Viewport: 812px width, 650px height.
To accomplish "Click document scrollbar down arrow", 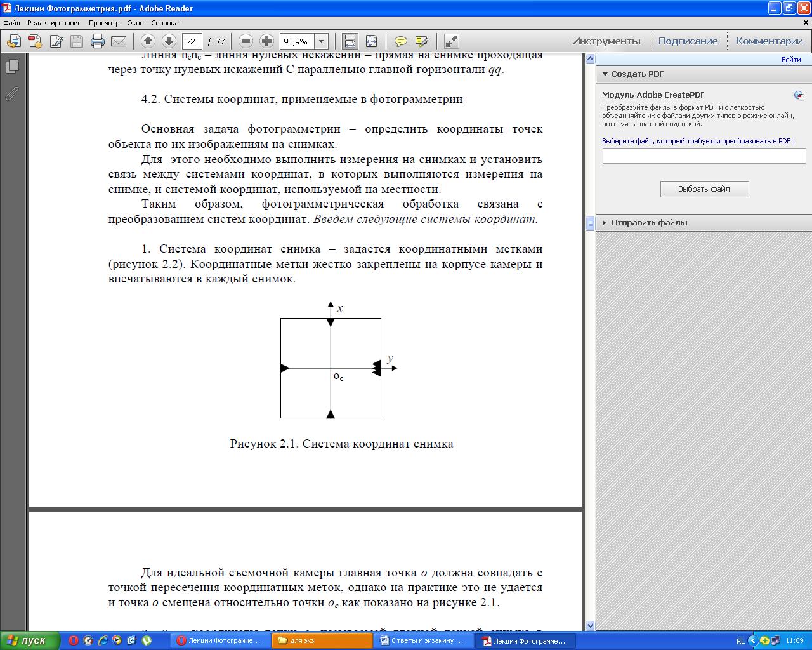I will coord(590,625).
